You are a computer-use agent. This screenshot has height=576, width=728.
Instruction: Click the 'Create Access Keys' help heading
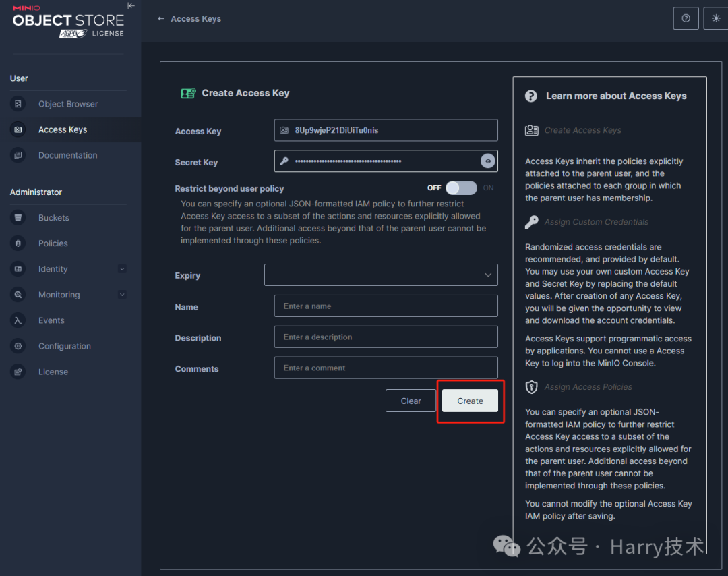[x=582, y=131]
